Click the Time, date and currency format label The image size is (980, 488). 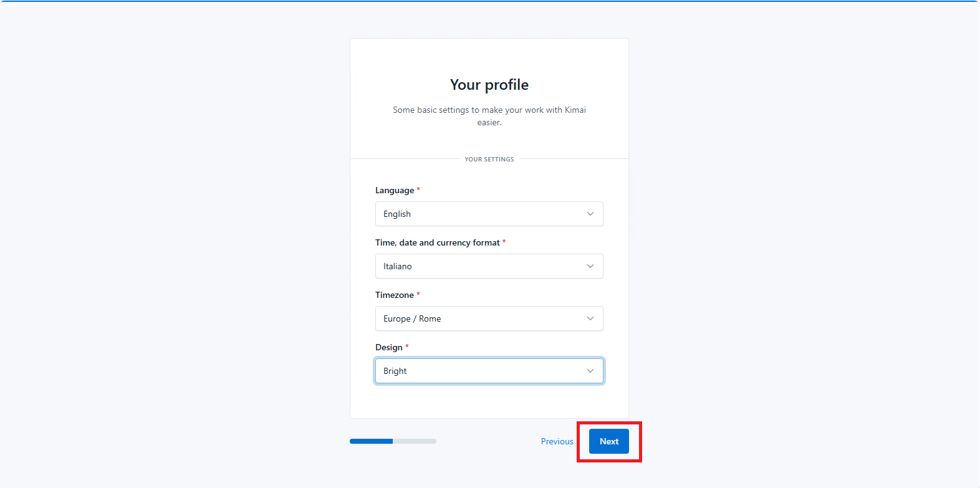click(x=437, y=242)
